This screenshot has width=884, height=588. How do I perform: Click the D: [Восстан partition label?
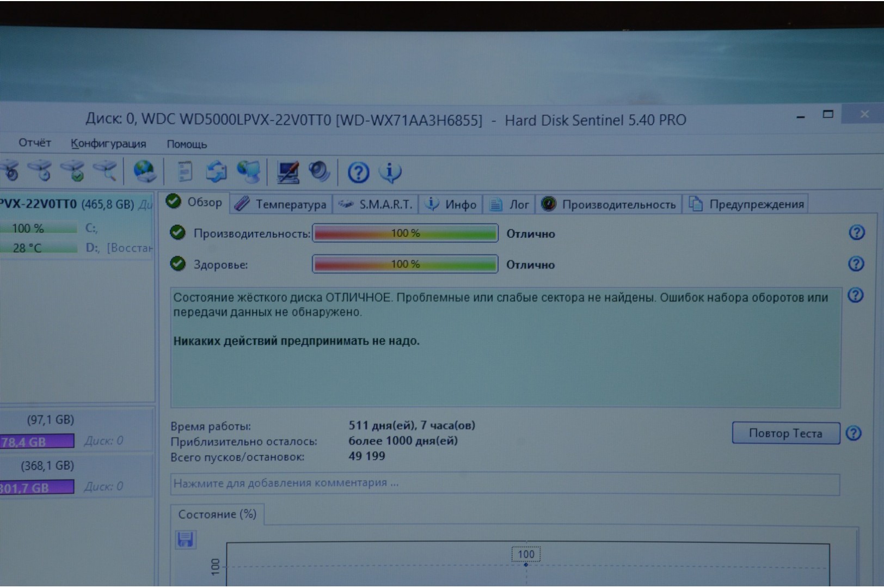point(119,248)
